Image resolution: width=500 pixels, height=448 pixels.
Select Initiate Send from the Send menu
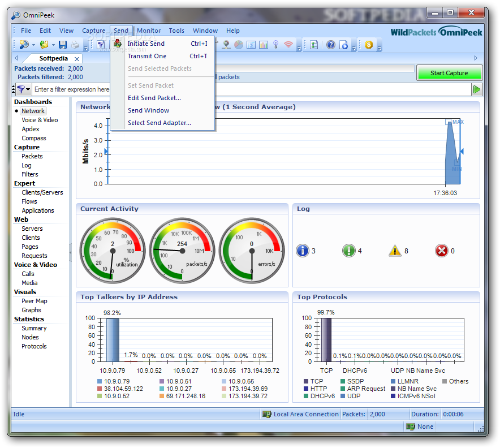(x=163, y=44)
